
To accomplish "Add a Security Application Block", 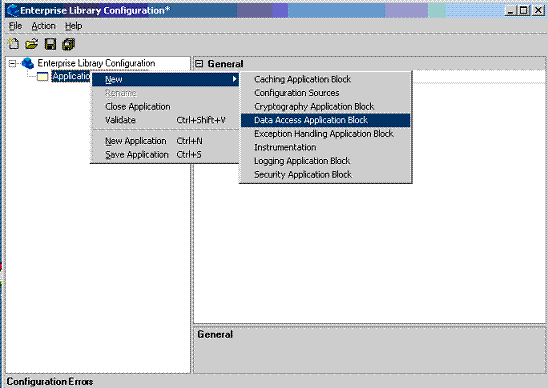I will coord(325,175).
